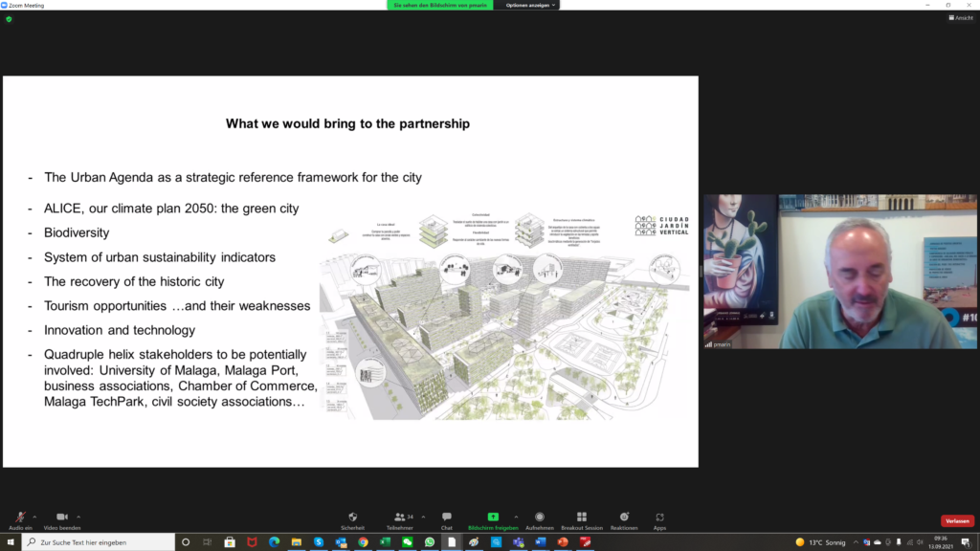
Task: Click the speaker's video thumbnail
Action: coord(840,273)
